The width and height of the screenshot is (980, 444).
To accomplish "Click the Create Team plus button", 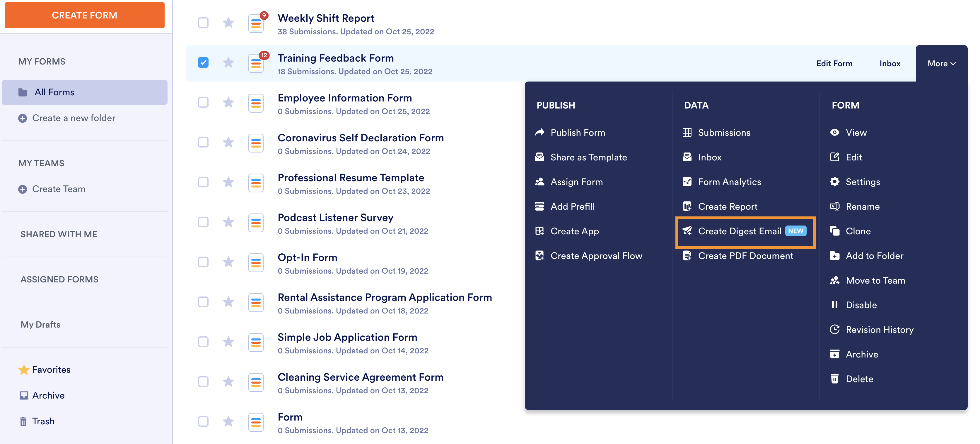I will (x=23, y=189).
